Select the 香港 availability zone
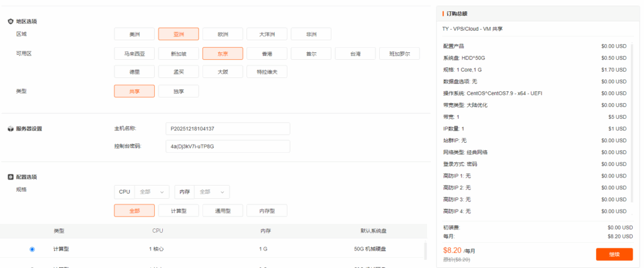644x268 pixels. pos(267,53)
